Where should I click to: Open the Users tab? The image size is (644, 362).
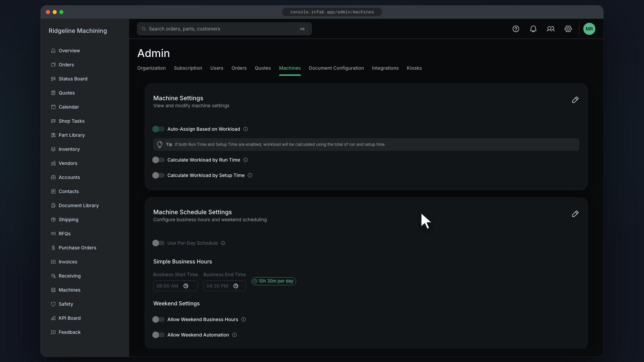click(x=217, y=68)
